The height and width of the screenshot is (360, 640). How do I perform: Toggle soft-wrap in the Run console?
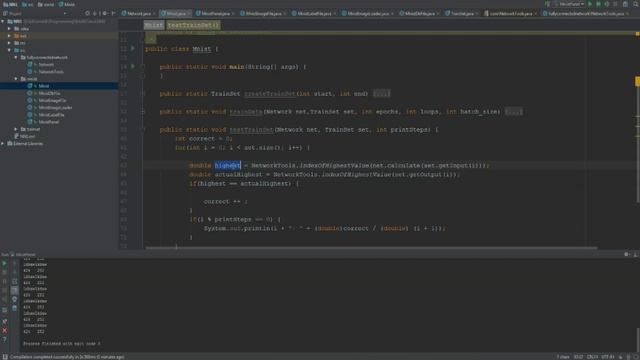coord(14,281)
